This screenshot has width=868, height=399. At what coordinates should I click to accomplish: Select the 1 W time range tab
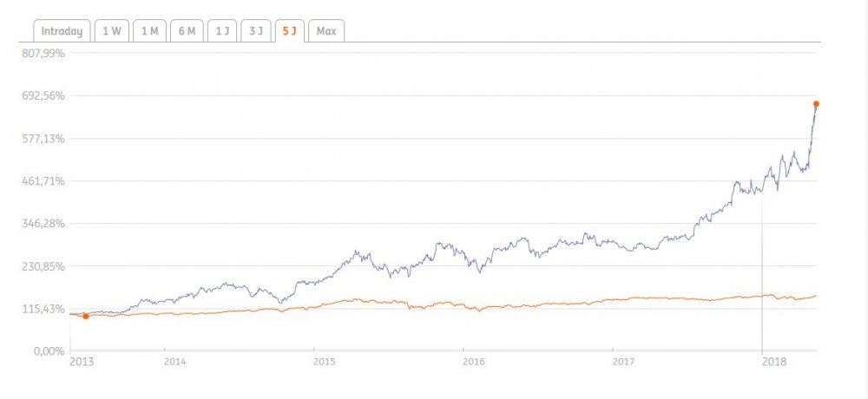(x=112, y=31)
